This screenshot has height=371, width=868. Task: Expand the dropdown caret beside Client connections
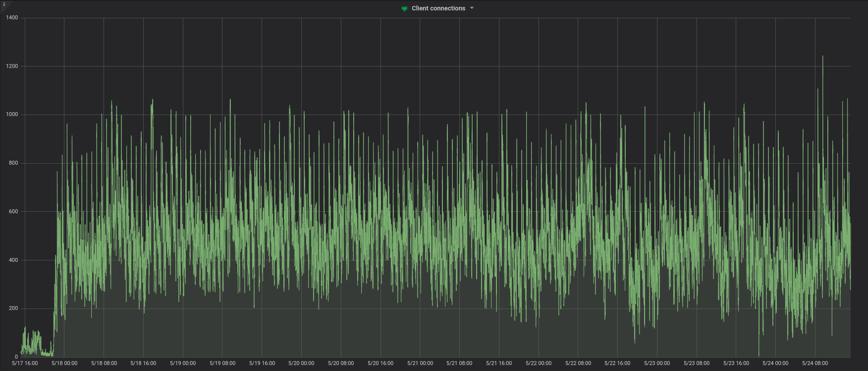click(x=472, y=8)
